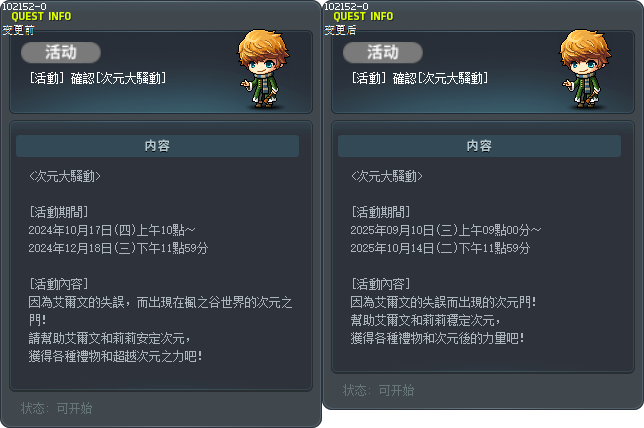The height and width of the screenshot is (428, 644).
Task: Click QUEST INFO title on right window
Action: pos(363,16)
